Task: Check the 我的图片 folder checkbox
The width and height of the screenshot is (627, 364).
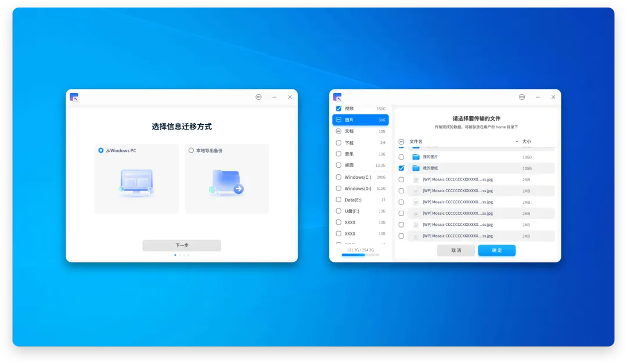Action: tap(401, 157)
